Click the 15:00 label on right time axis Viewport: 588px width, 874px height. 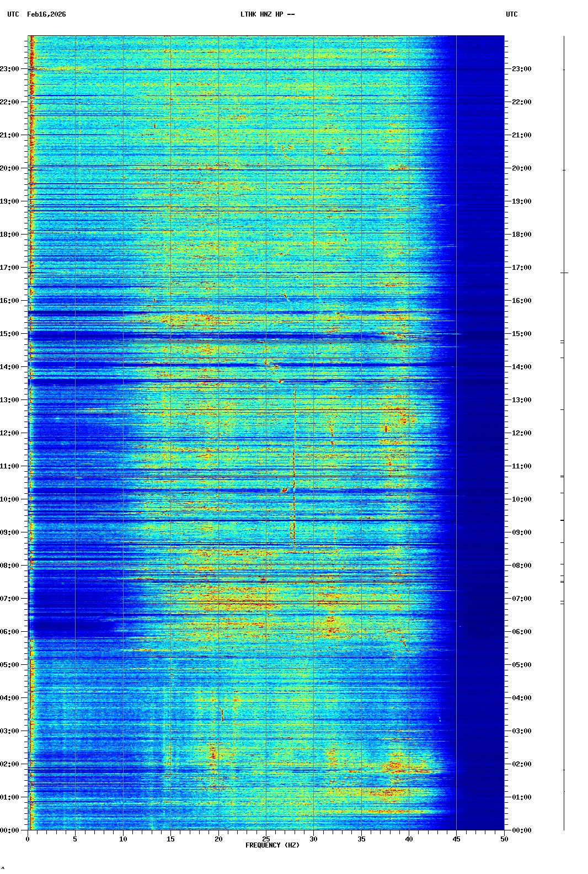(x=521, y=334)
